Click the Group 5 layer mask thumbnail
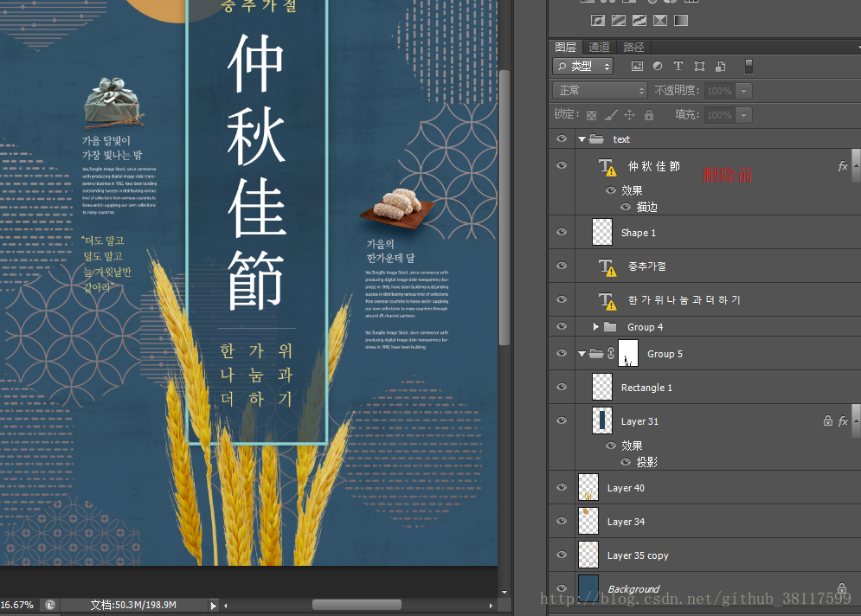The image size is (861, 616). tap(628, 353)
